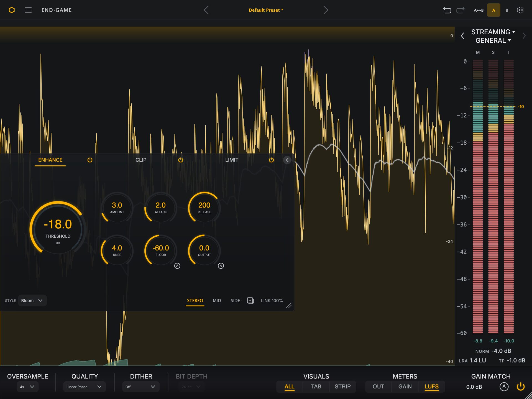The image size is (532, 399).
Task: Select the MID channel tab
Action: coord(217,301)
